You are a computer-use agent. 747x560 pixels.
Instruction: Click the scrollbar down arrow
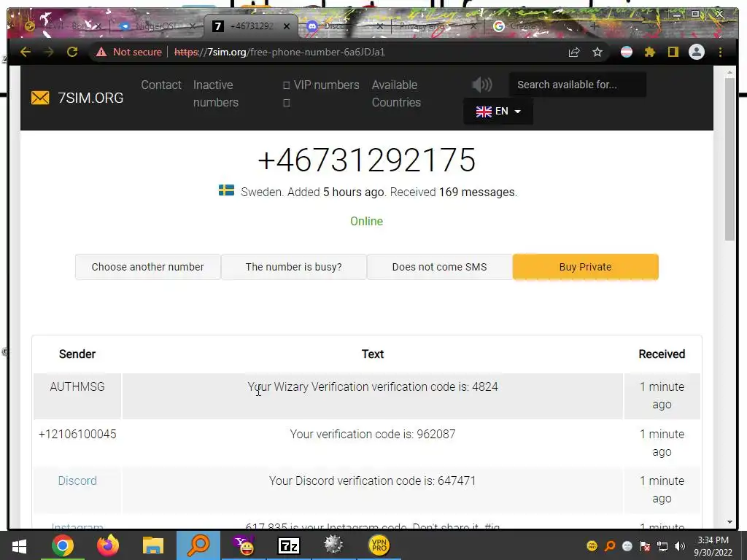(729, 522)
